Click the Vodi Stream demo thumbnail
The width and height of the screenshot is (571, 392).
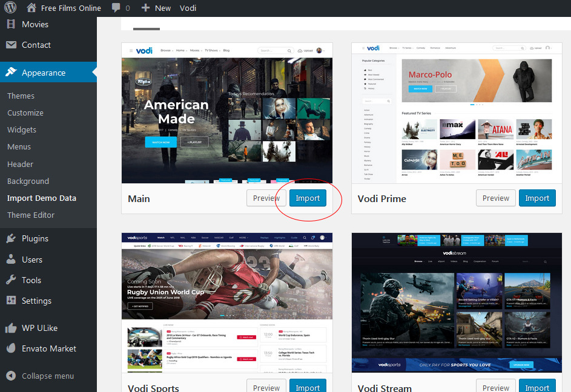tap(457, 303)
